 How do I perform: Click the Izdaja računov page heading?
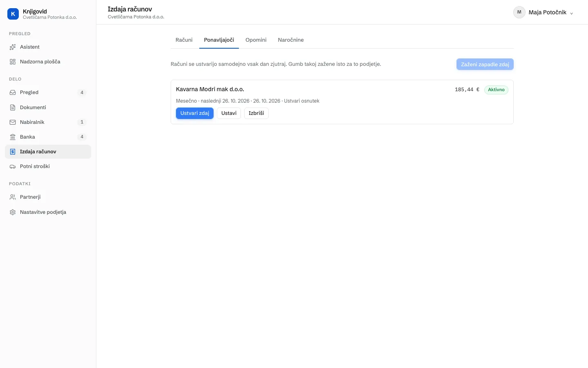130,9
